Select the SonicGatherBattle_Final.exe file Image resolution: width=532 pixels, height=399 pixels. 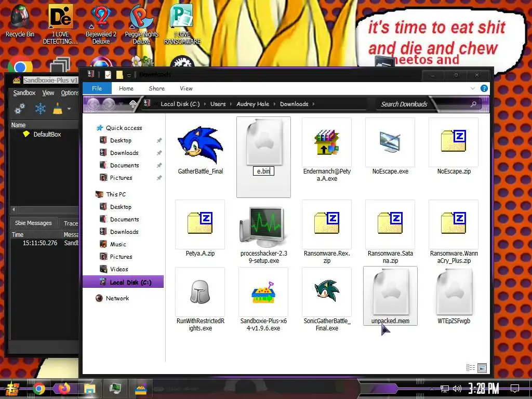tap(327, 300)
